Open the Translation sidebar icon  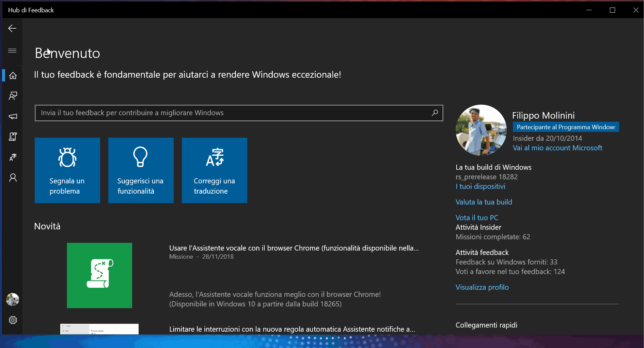point(13,157)
